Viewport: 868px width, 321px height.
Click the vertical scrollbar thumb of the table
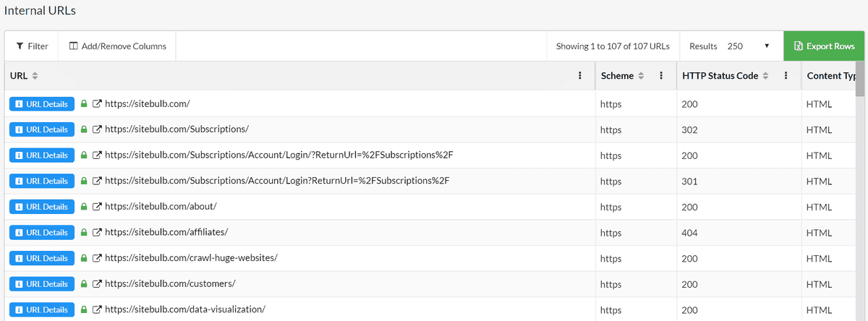(860, 79)
